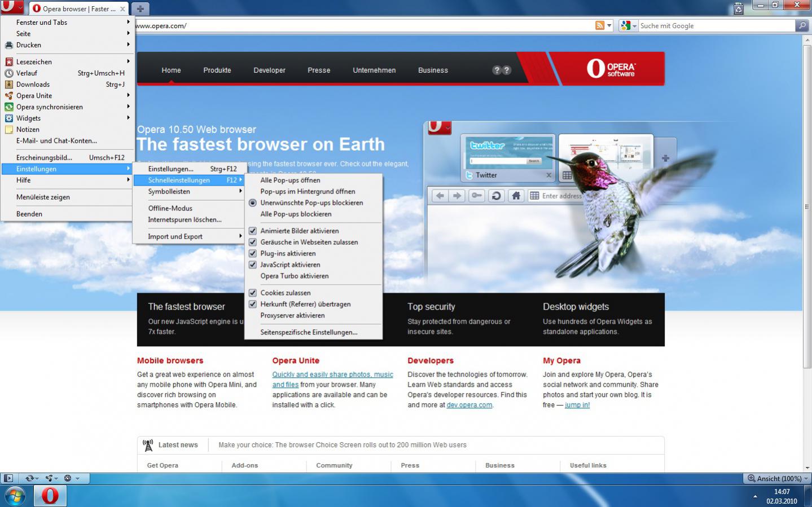Enable Proxyserver aktivieren
The width and height of the screenshot is (812, 507).
coord(313,316)
